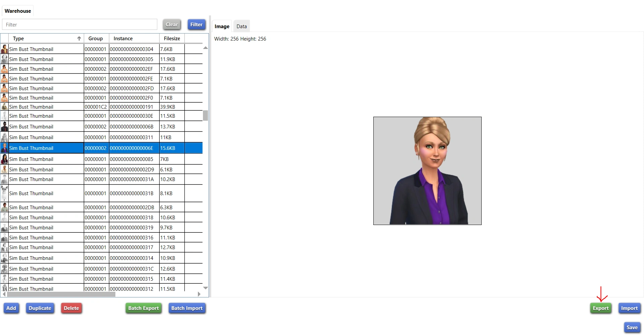Click the scroll right arrow of resource list

pos(199,294)
